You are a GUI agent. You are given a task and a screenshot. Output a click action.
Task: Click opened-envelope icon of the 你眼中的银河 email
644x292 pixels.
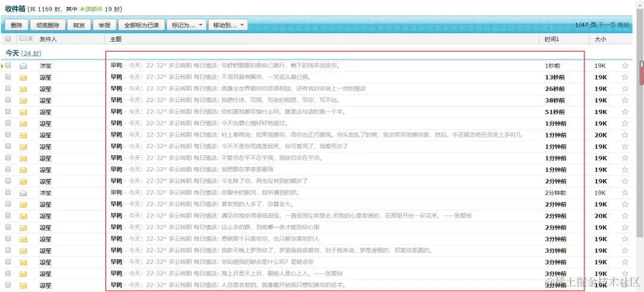click(23, 192)
